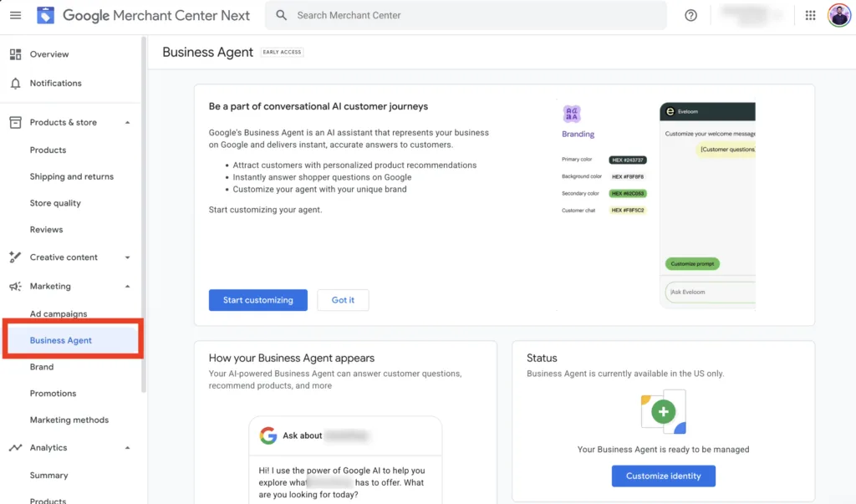Open Marketing methods page
Viewport: 856px width, 504px height.
69,420
